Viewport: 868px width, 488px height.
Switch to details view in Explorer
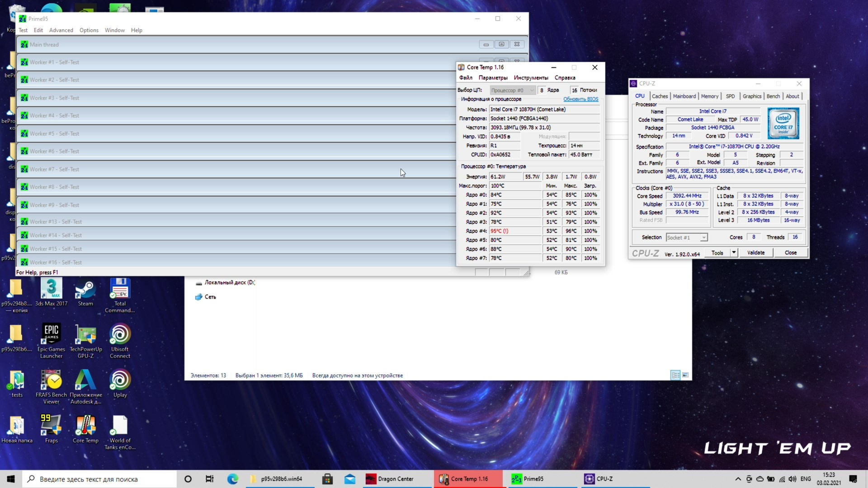(x=675, y=375)
